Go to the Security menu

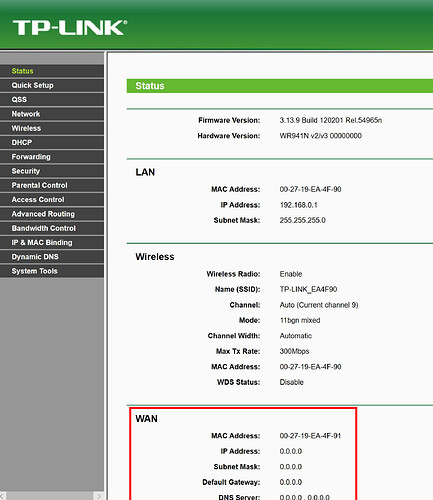(x=52, y=171)
